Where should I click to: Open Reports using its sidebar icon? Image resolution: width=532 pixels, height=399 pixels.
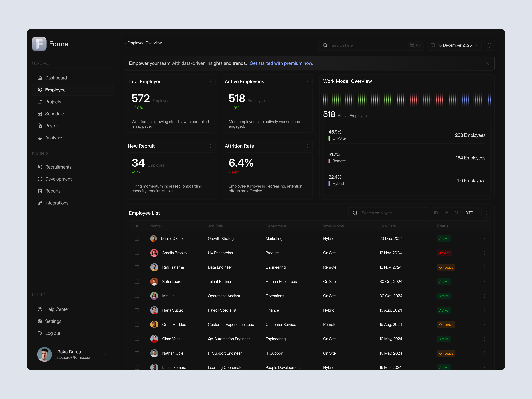pyautogui.click(x=40, y=191)
